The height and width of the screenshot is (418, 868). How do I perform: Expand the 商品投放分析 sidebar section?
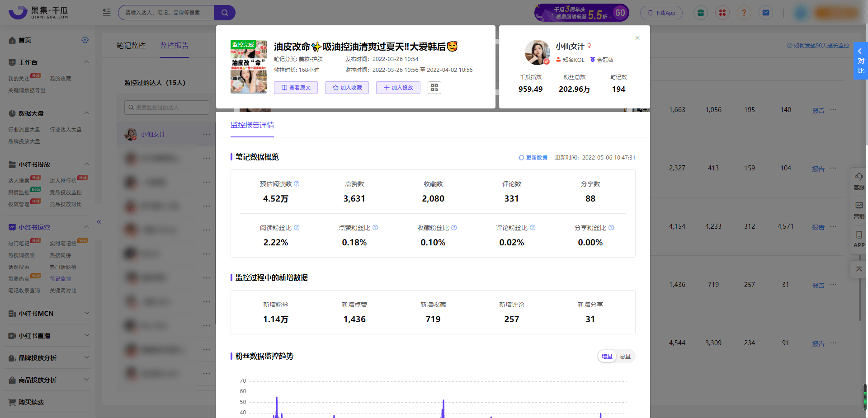tap(87, 380)
